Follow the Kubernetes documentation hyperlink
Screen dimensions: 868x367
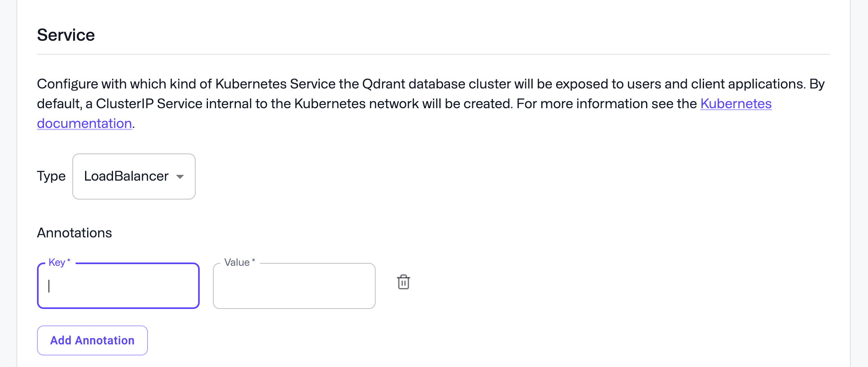[x=85, y=123]
